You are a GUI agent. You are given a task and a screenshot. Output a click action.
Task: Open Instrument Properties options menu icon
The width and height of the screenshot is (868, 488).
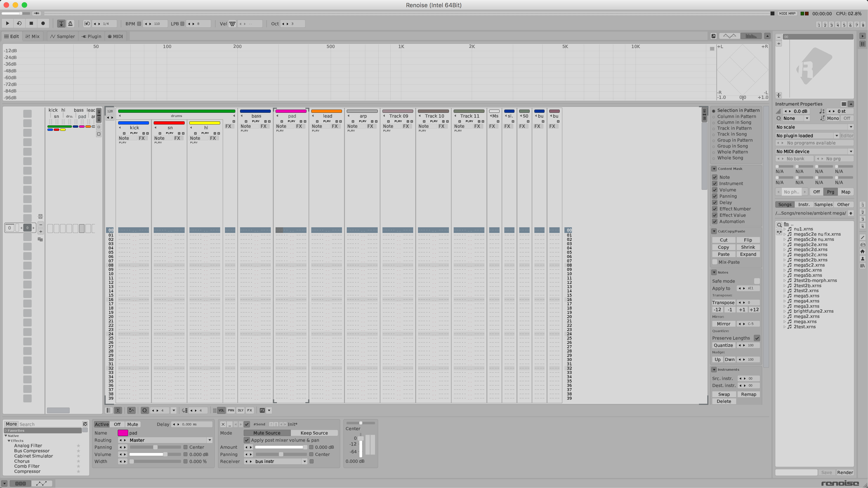844,104
